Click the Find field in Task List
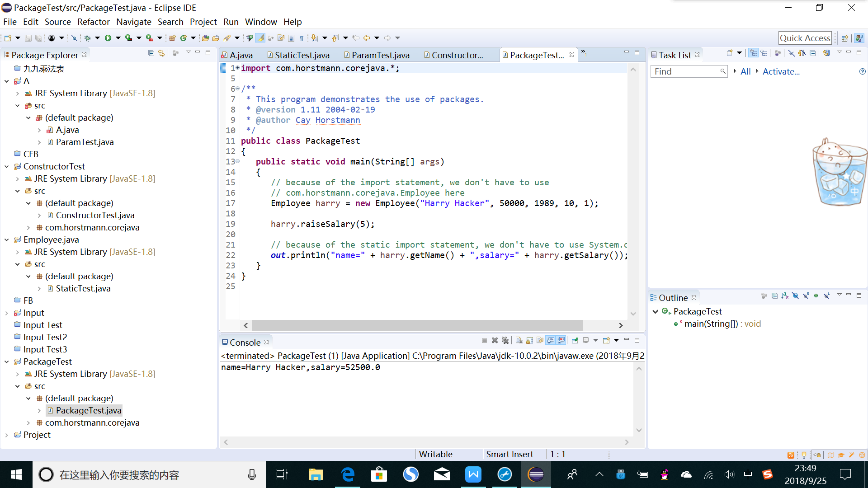The image size is (868, 488). tap(689, 71)
